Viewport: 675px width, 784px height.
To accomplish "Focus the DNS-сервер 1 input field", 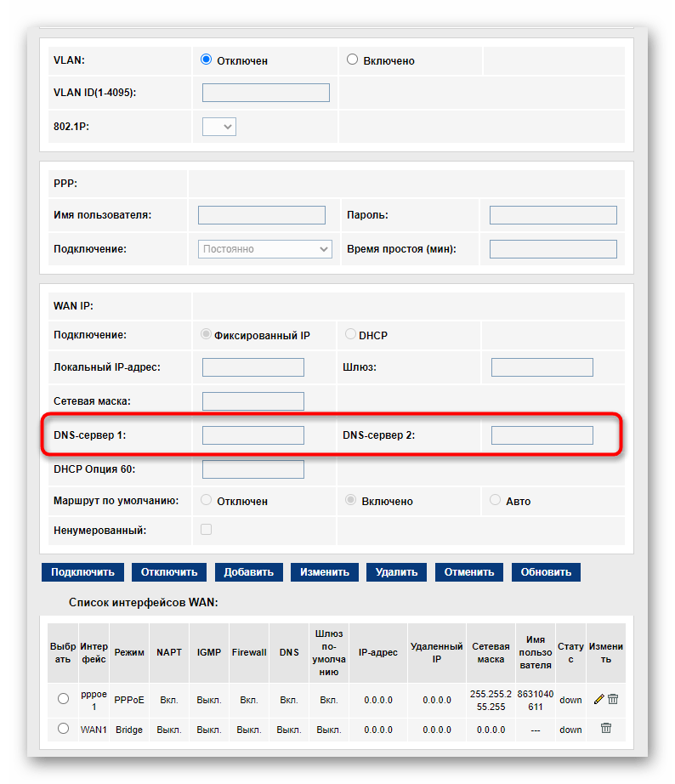I will click(253, 435).
